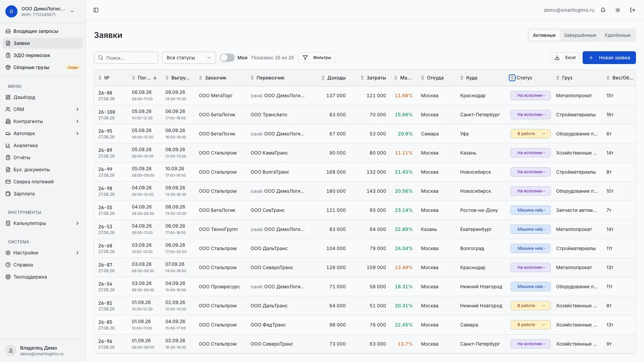Open status dropdown for order 26-85
This screenshot has width=644, height=362.
(530, 325)
